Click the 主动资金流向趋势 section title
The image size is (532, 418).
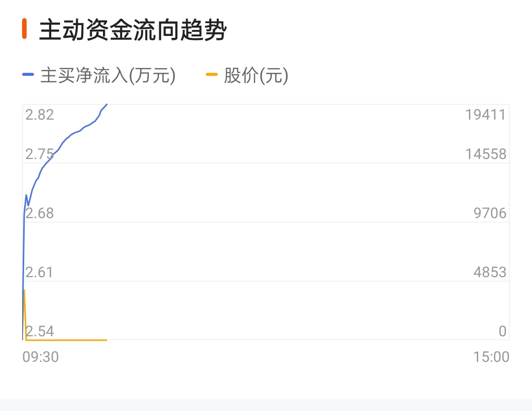tap(133, 30)
